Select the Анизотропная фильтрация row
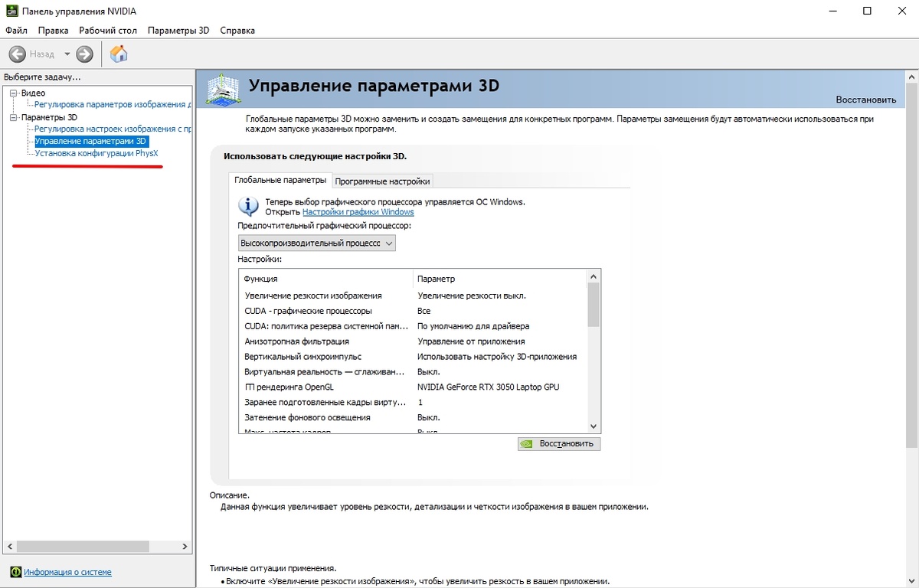 (x=412, y=341)
